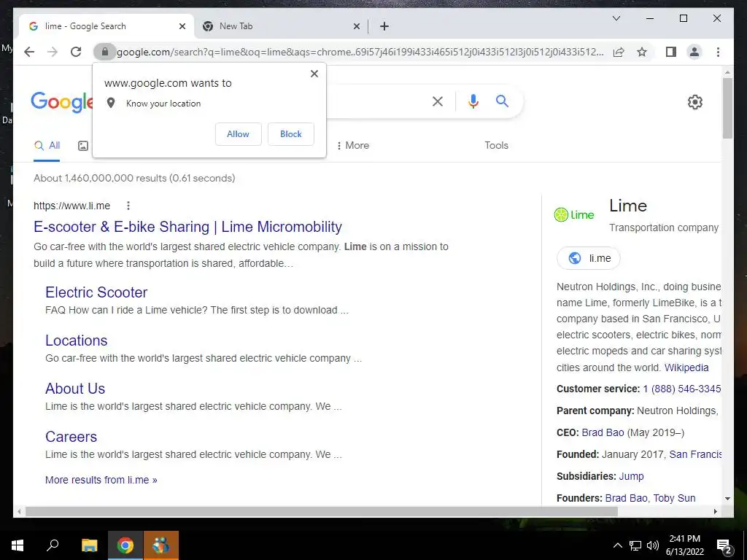747x560 pixels.
Task: Open File Explorer from taskbar
Action: [89, 545]
